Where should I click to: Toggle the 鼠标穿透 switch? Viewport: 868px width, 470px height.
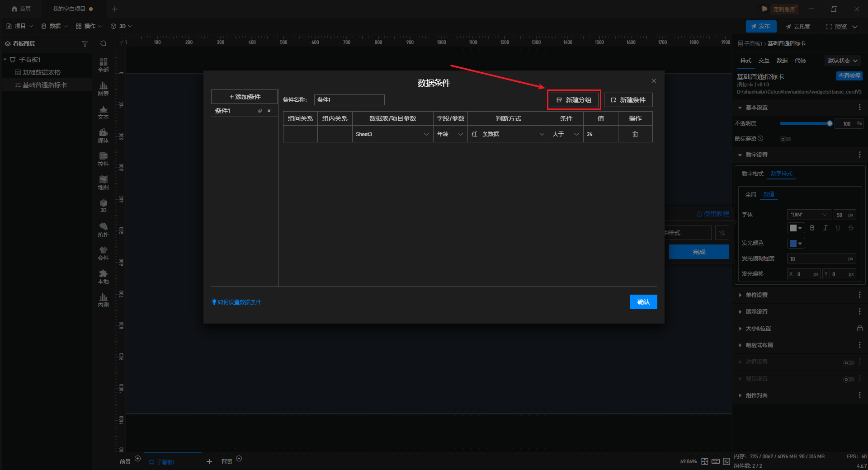pyautogui.click(x=785, y=139)
